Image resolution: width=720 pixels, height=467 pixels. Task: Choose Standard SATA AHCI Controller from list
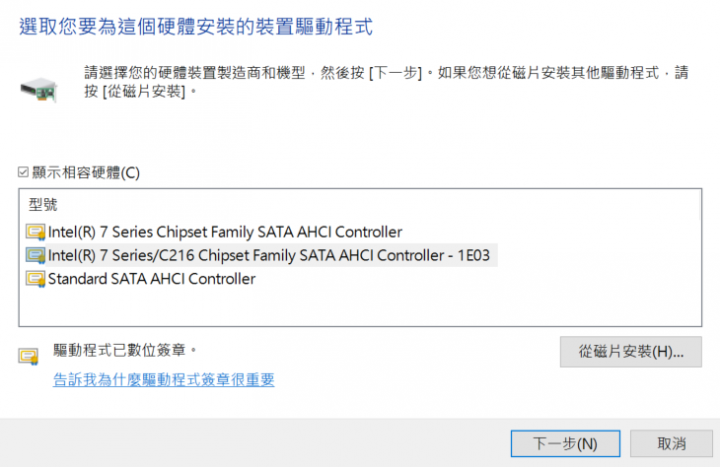tap(152, 279)
